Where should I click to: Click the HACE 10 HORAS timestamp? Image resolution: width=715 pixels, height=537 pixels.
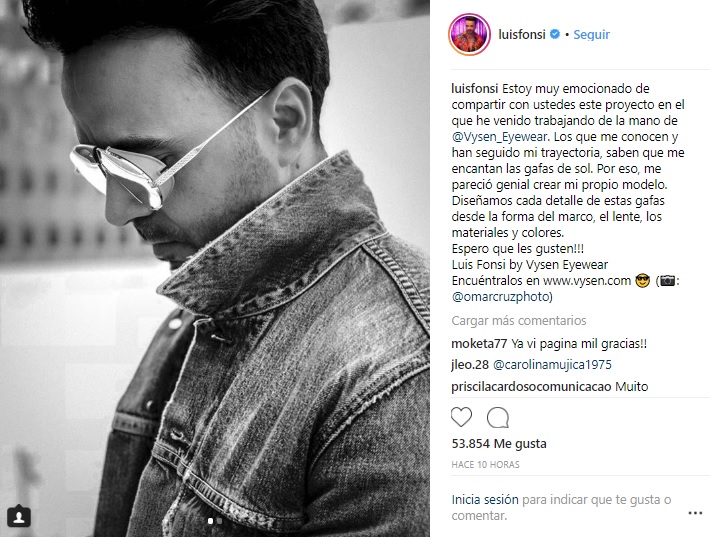click(485, 465)
